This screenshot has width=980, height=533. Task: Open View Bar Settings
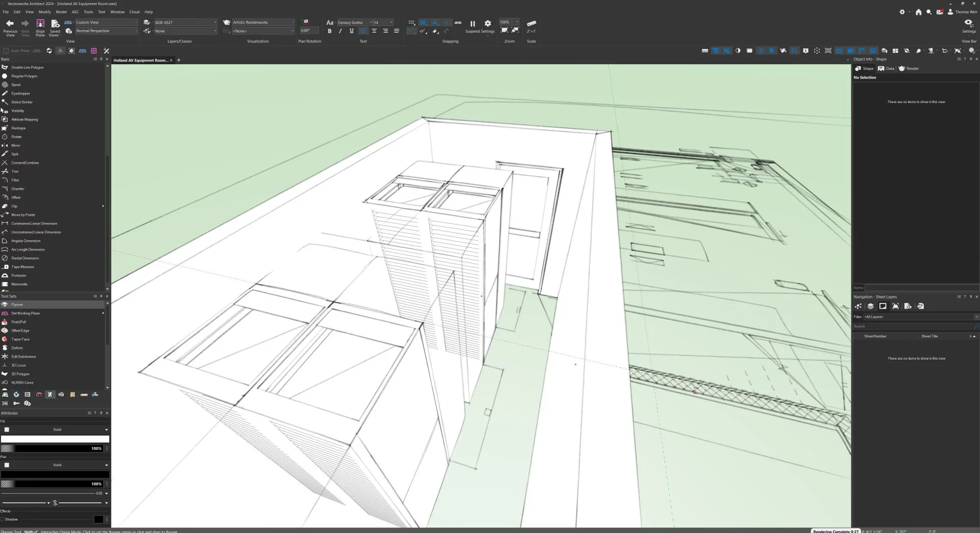968,23
